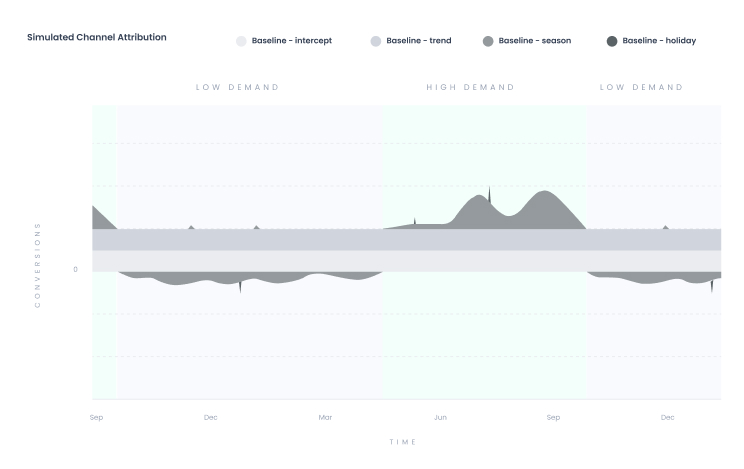Click the second LOW DEMAND label at right

coord(641,87)
